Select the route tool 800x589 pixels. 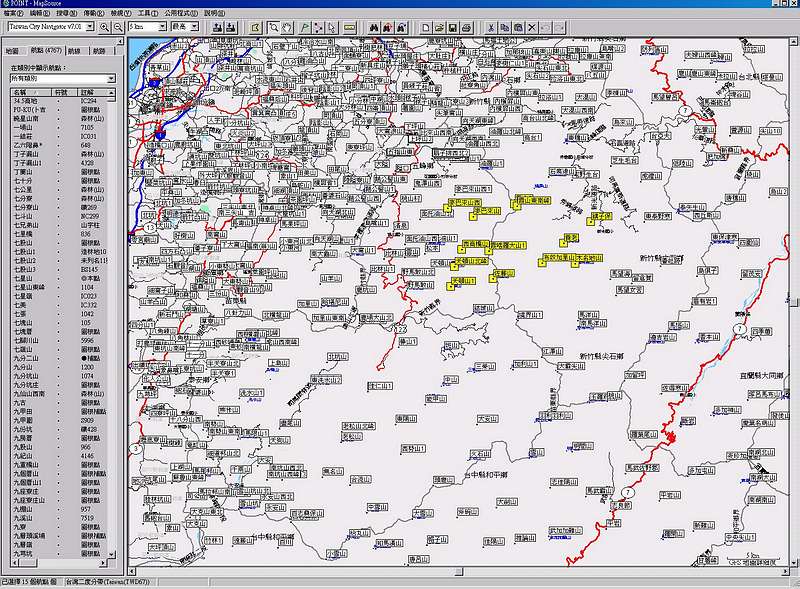click(x=318, y=28)
